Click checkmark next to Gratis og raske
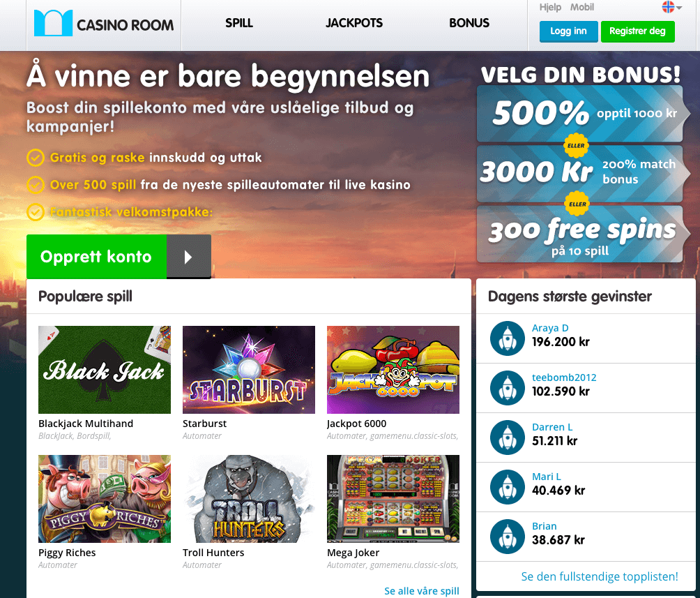The image size is (700, 598). click(36, 158)
